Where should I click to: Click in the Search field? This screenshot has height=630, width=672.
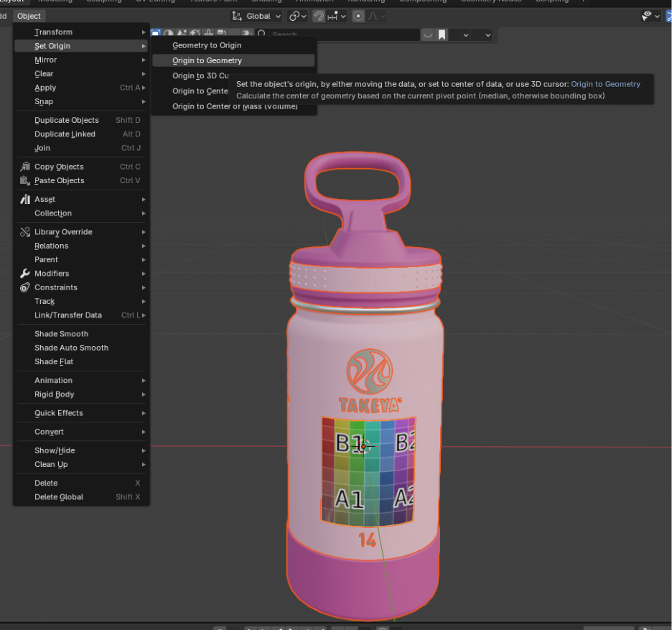(x=339, y=34)
